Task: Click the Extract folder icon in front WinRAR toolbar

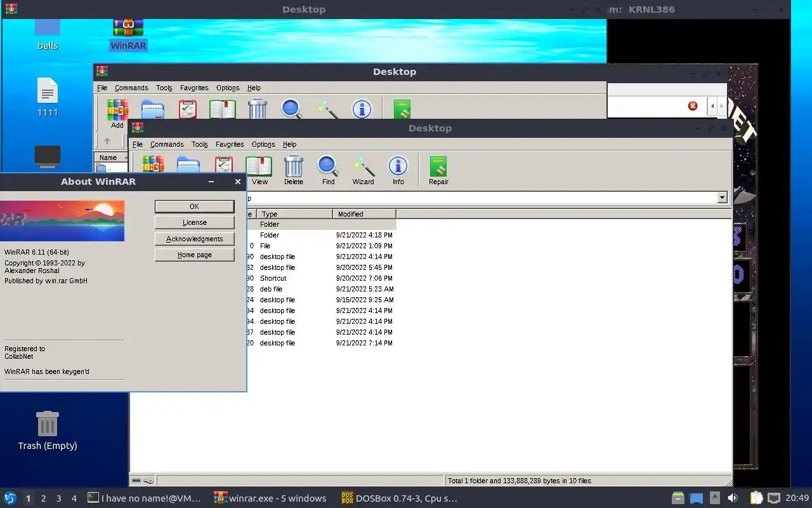Action: (188, 164)
